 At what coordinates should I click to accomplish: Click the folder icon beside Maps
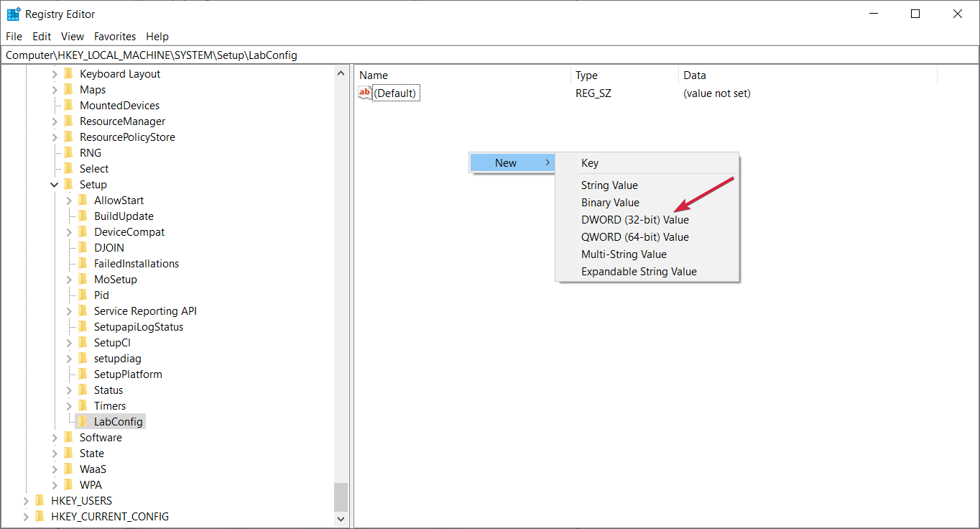tap(68, 89)
